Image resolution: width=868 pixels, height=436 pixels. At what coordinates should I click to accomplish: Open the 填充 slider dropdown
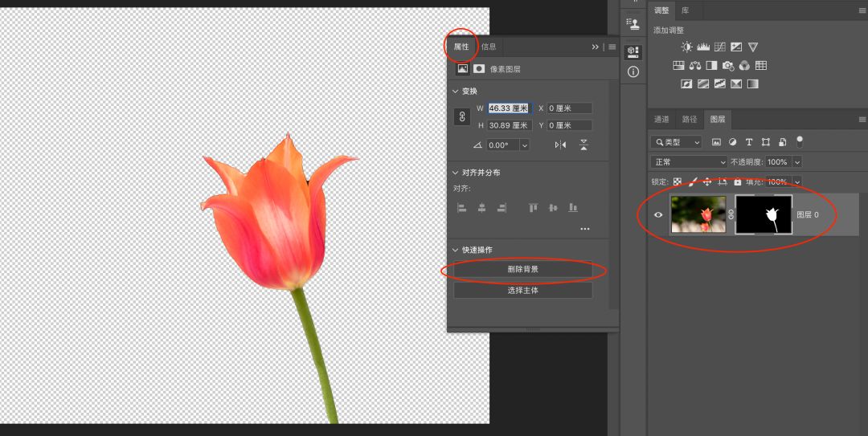(797, 181)
